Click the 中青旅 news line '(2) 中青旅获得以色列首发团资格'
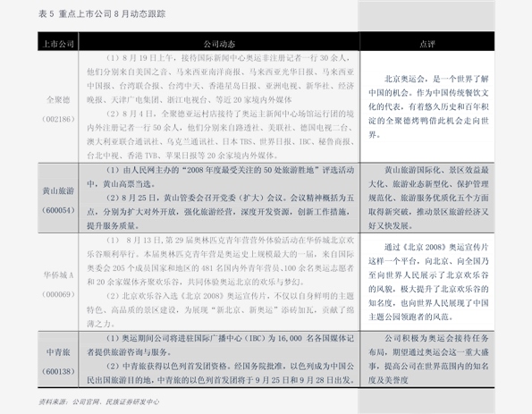Image resolution: width=532 pixels, height=414 pixels. (230, 366)
